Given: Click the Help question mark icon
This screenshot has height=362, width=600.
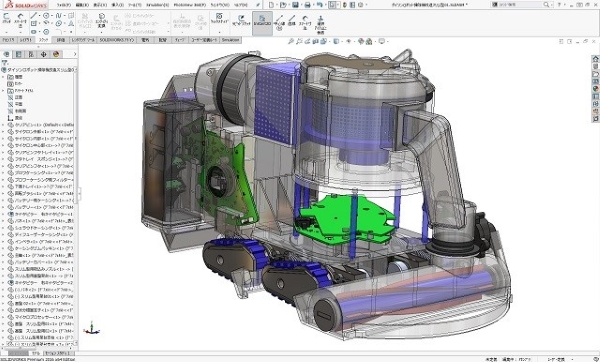Looking at the screenshot, I should pyautogui.click(x=559, y=5).
